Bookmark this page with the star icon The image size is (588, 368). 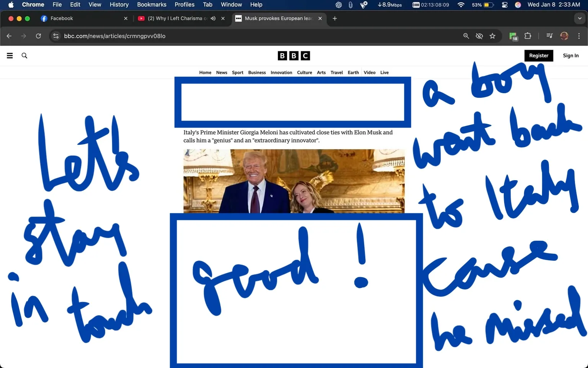point(492,36)
